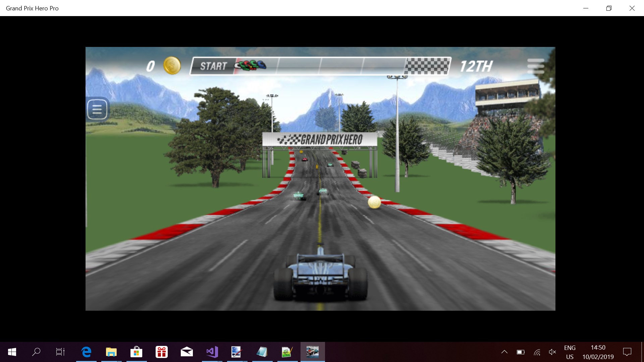Click the 12TH race position indicator
The image size is (644, 362).
(x=476, y=66)
